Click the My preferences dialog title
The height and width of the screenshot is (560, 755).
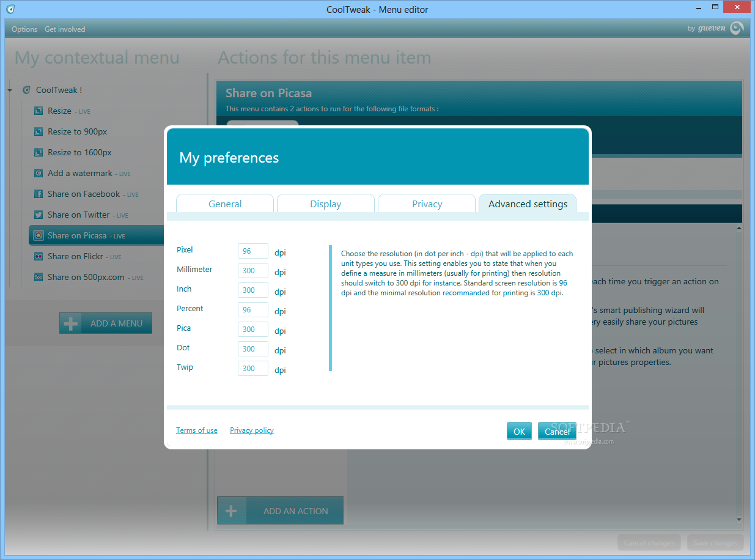pyautogui.click(x=229, y=158)
